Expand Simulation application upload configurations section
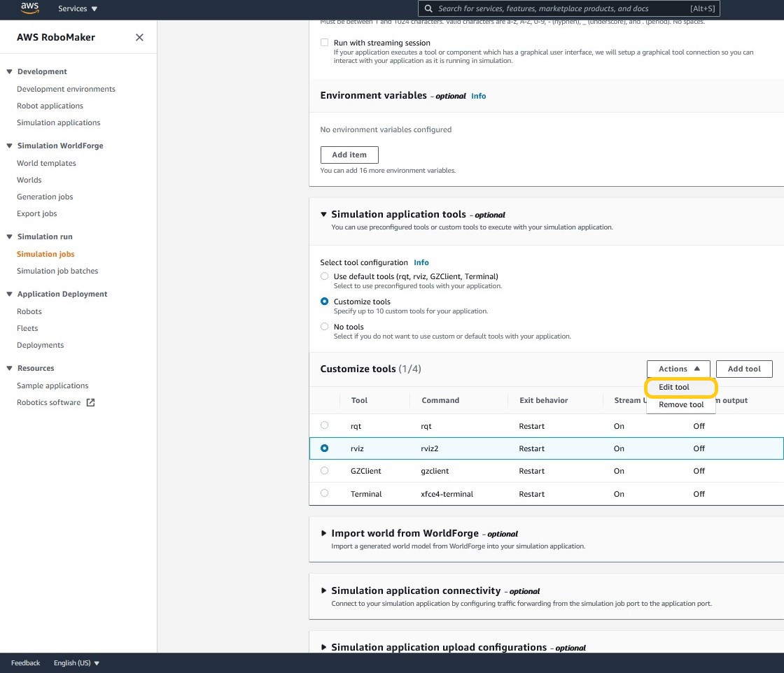This screenshot has height=673, width=784. tap(323, 647)
